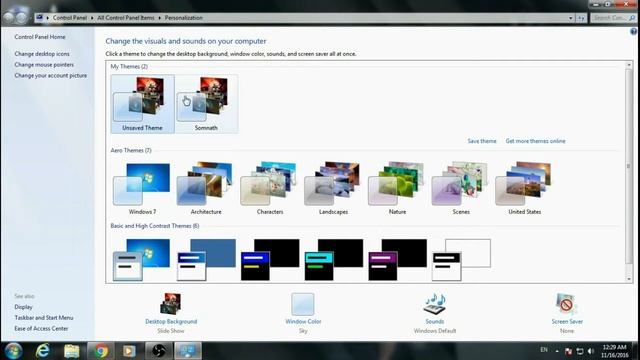The width and height of the screenshot is (640, 360).
Task: Click the taskbar clock
Action: [x=614, y=351]
